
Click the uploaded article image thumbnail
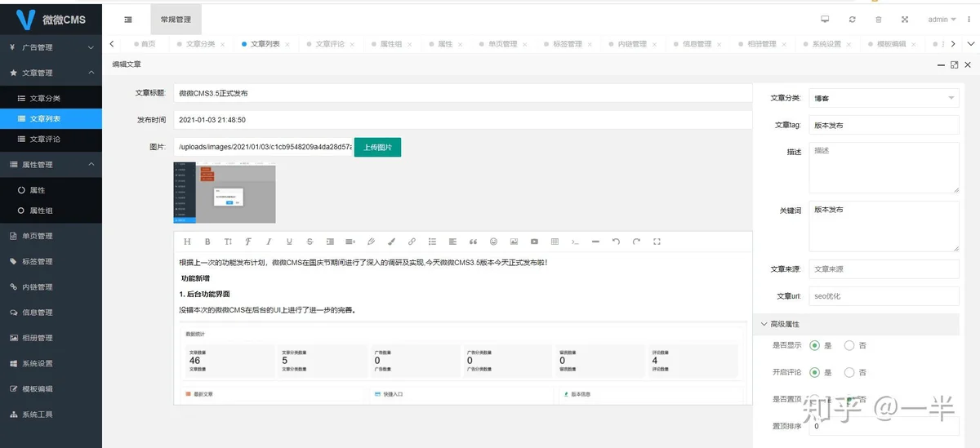[225, 193]
